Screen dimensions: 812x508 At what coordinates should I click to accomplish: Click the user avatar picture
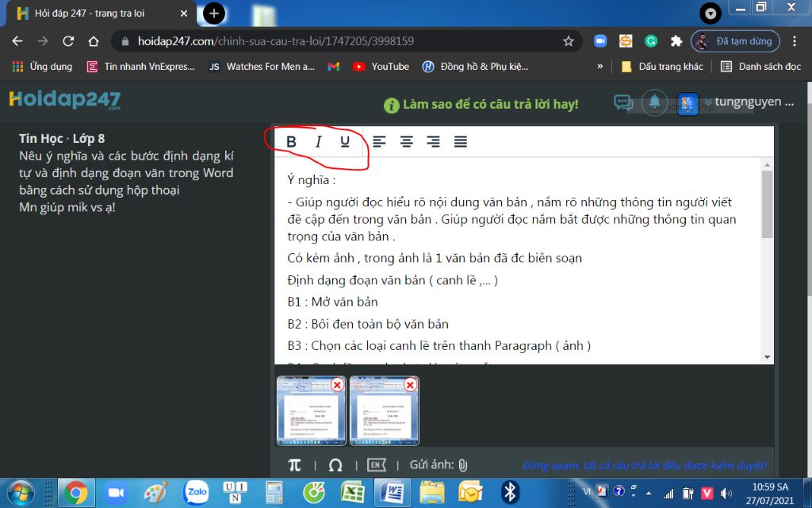coord(688,104)
